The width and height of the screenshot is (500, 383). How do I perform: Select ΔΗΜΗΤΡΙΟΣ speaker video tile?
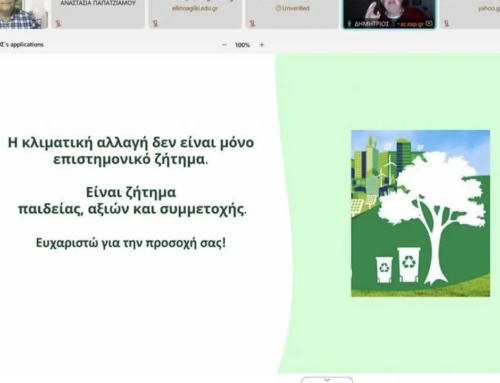389,14
